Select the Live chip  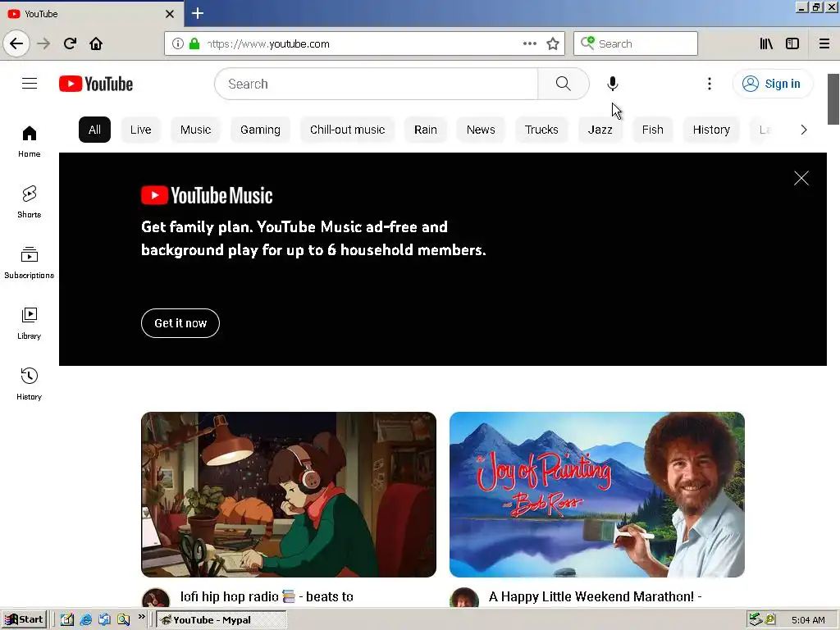141,130
